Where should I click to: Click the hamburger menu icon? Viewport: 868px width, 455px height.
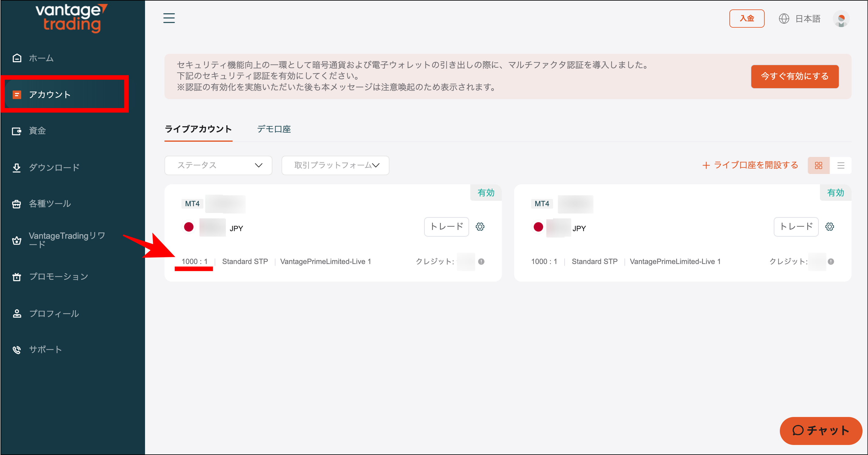[x=169, y=18]
